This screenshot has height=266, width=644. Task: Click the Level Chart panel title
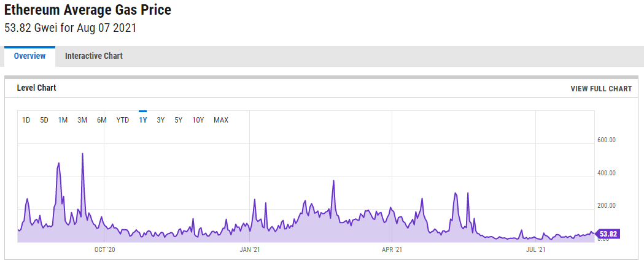pos(37,88)
